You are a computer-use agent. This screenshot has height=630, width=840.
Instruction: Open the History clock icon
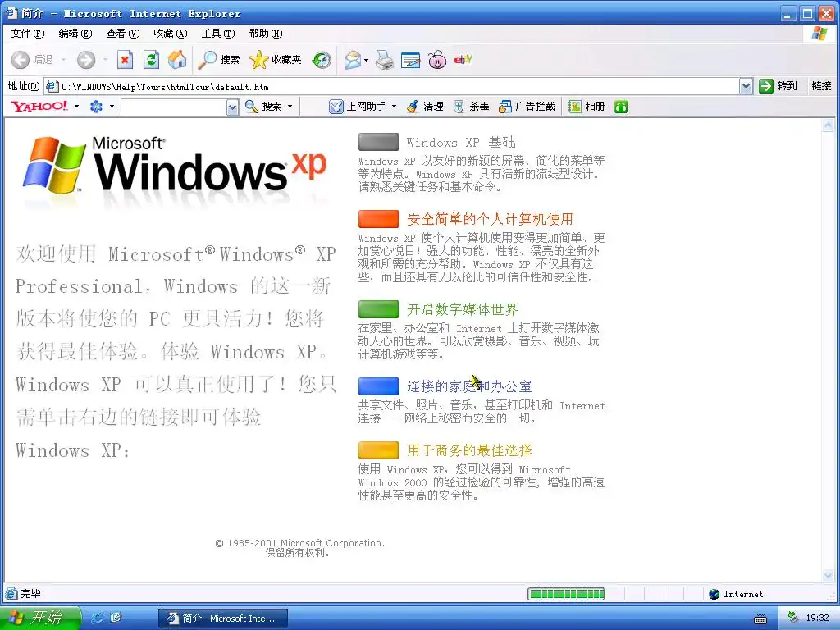(x=322, y=59)
